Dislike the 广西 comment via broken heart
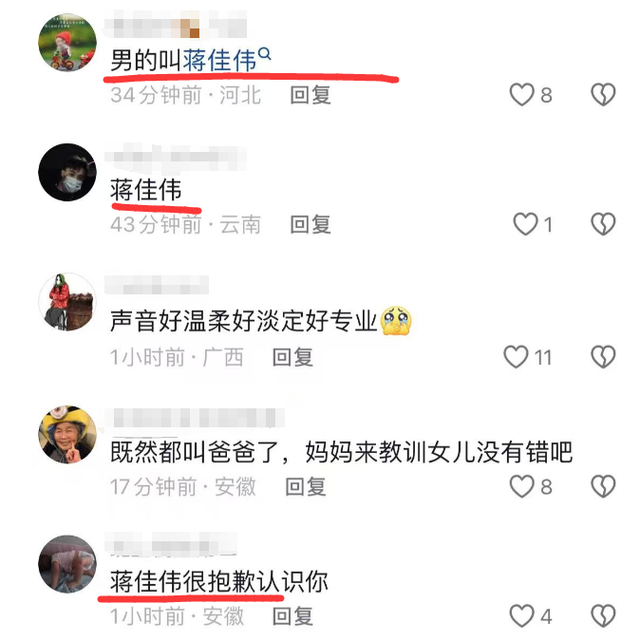This screenshot has height=641, width=640. pyautogui.click(x=603, y=357)
